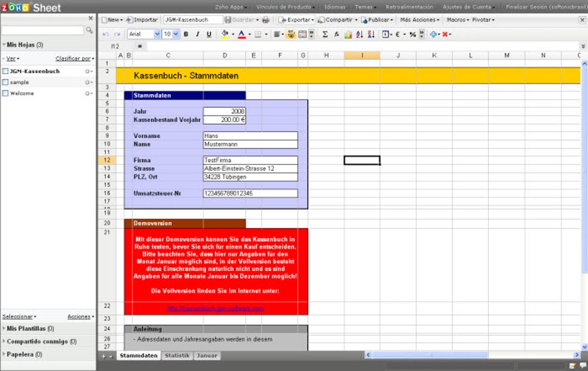
Task: Sort descending with the Z-A icon
Action: (x=370, y=34)
